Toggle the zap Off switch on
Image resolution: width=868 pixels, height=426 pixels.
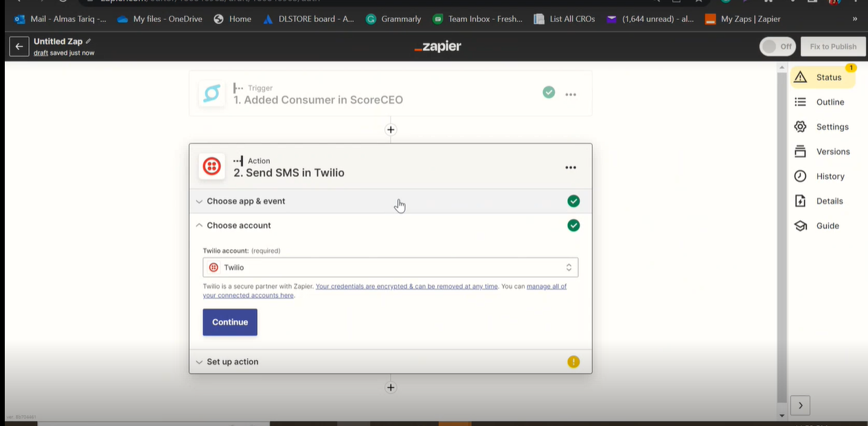777,47
